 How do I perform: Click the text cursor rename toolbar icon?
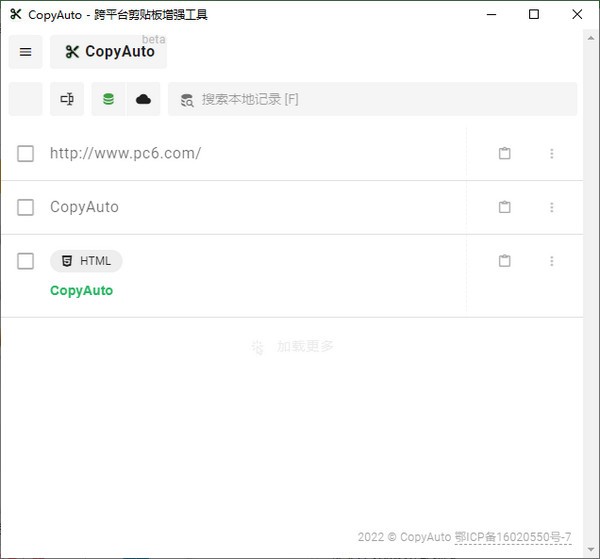click(67, 99)
